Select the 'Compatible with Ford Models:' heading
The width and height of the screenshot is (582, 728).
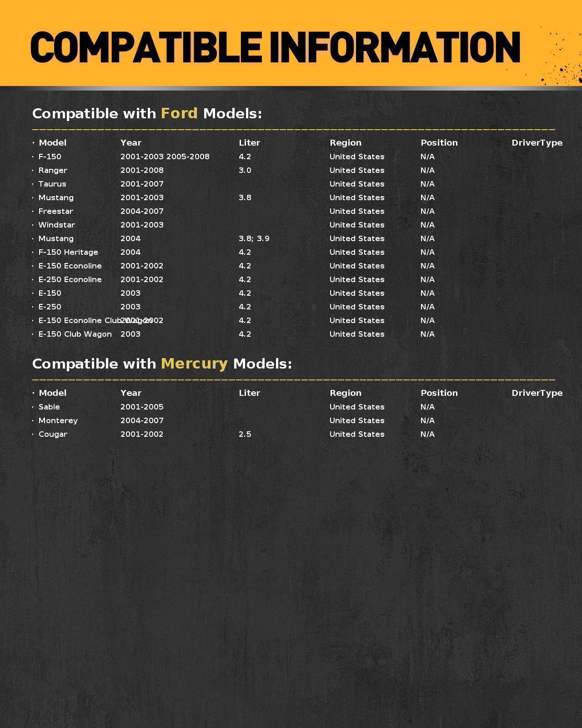pos(147,113)
